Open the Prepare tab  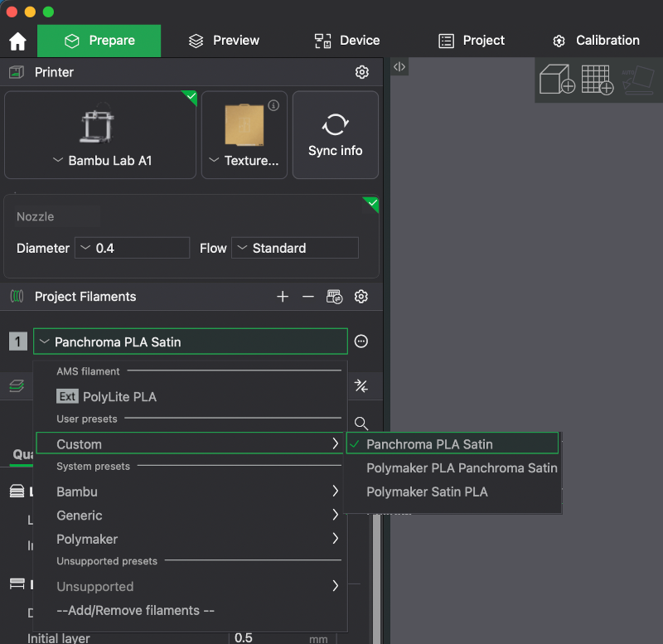coord(99,41)
